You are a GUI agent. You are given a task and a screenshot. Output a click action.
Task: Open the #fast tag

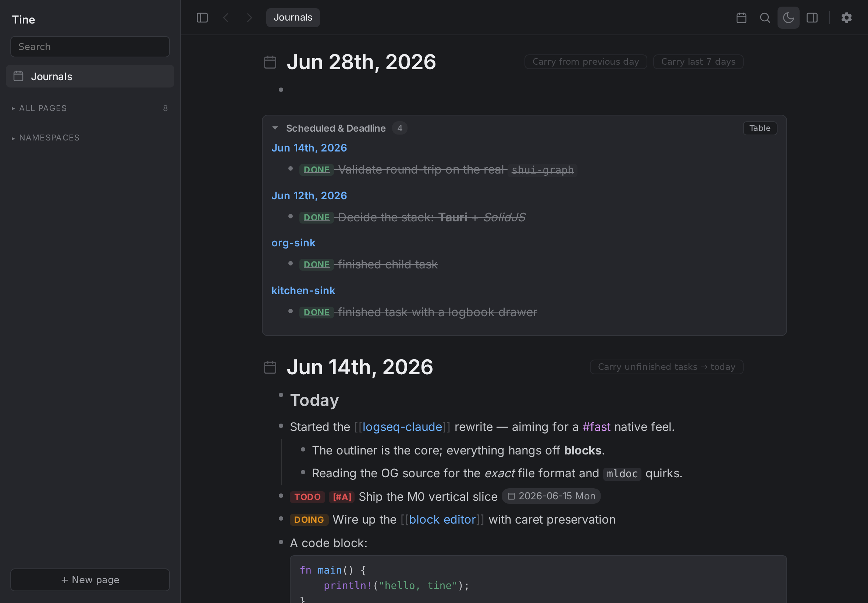click(x=596, y=427)
